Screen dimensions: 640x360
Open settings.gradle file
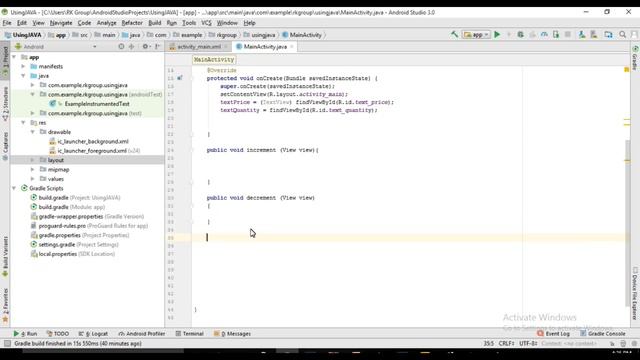[75, 244]
